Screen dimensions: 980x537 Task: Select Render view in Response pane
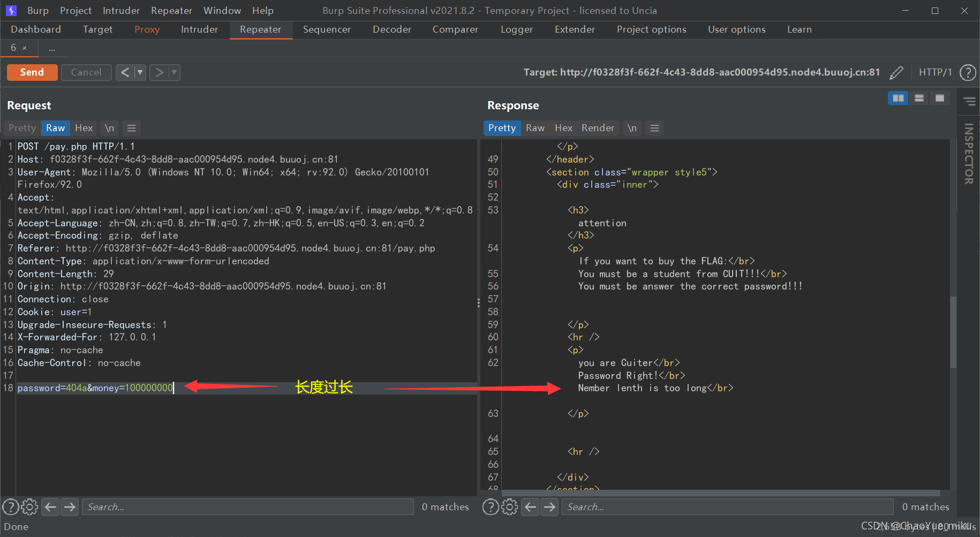click(x=598, y=128)
